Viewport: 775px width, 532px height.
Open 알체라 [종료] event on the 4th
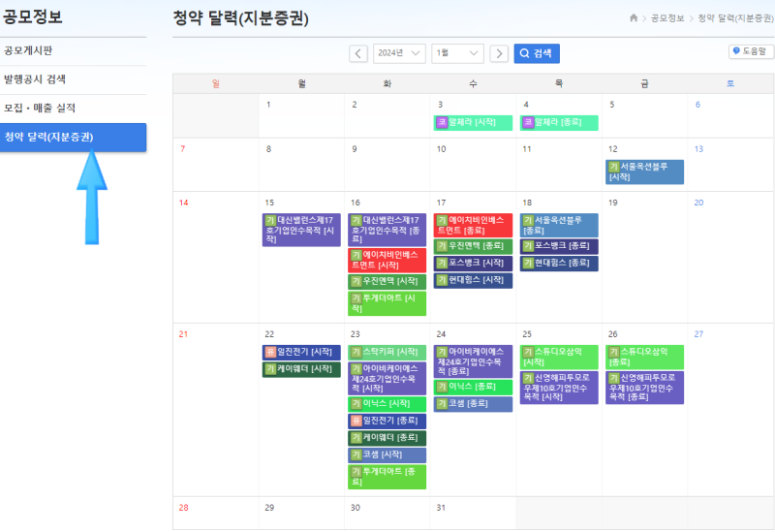559,123
